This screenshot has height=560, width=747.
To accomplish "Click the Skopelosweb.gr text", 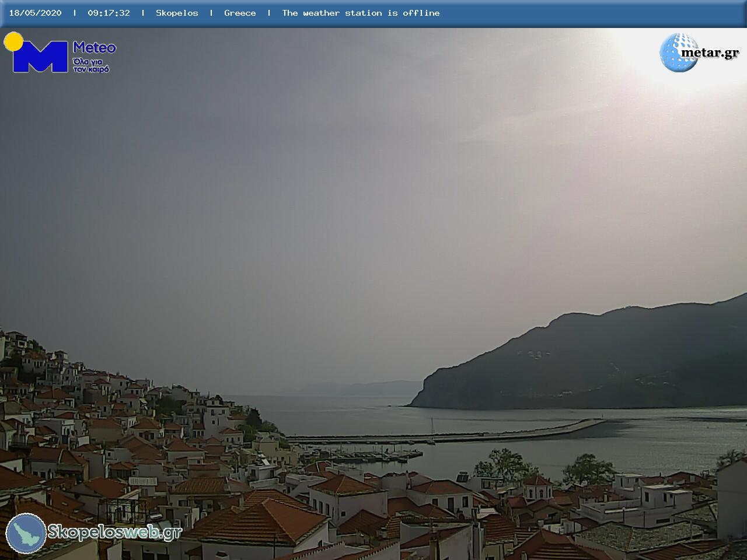I will [x=114, y=532].
